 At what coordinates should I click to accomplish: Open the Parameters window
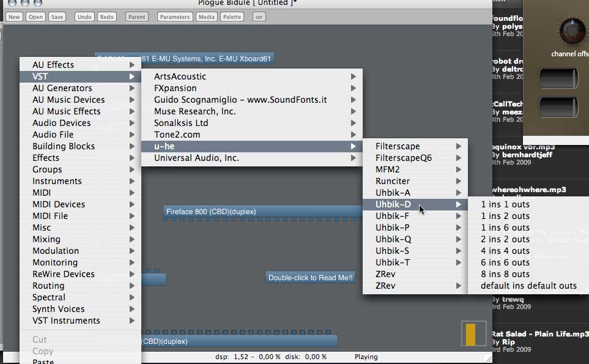(175, 17)
